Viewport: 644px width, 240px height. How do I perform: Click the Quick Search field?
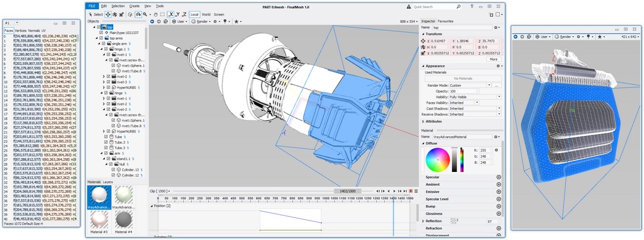point(438,6)
